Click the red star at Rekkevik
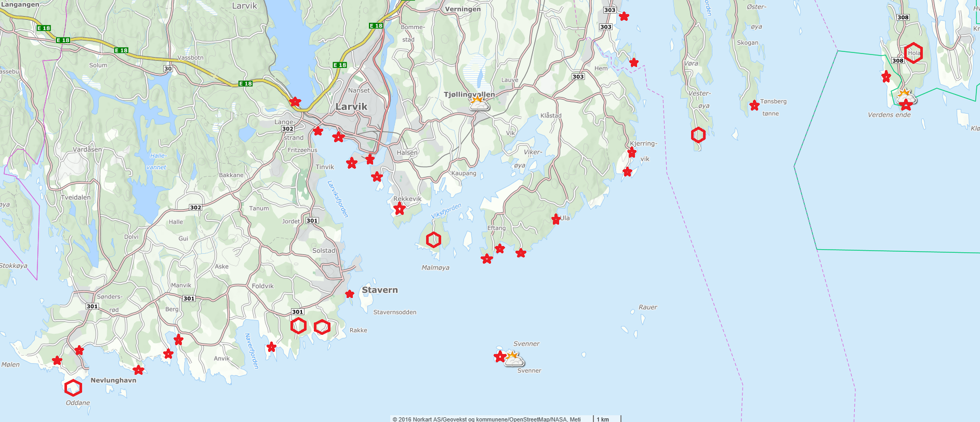Screen dimensions: 980x422 pyautogui.click(x=399, y=209)
